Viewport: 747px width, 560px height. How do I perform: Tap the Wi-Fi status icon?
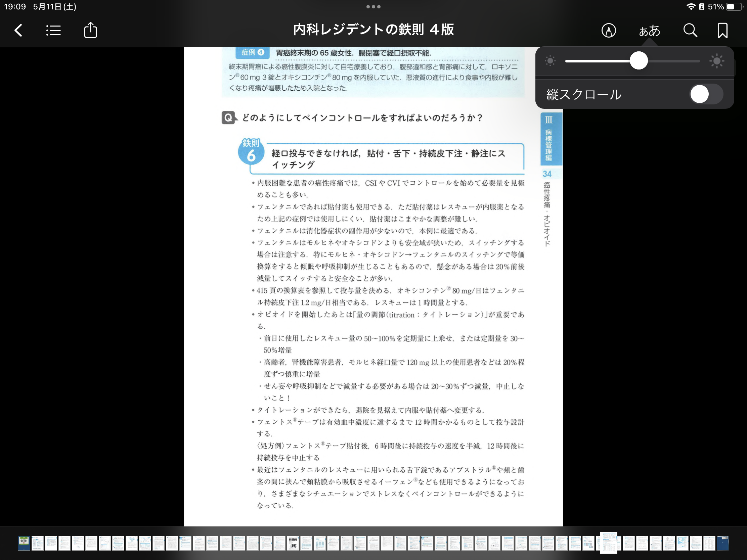tap(691, 6)
